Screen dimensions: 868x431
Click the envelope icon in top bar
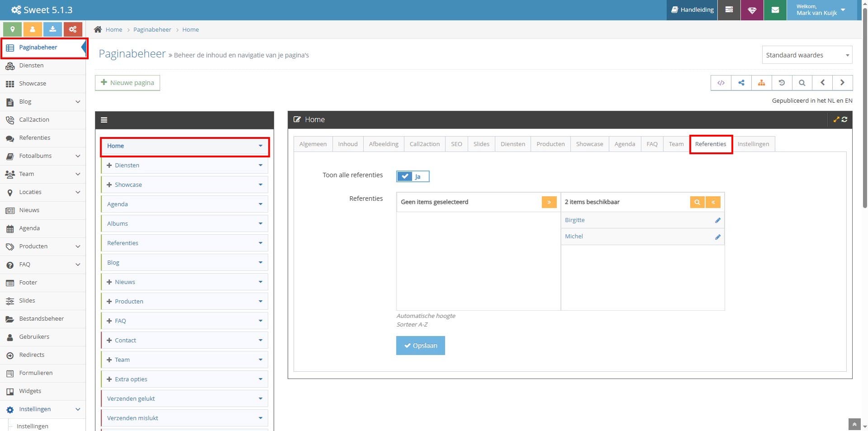(775, 10)
